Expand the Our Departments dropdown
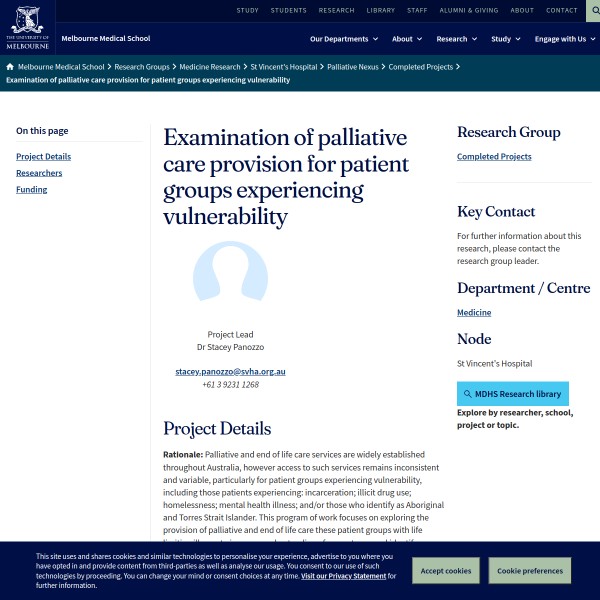Image resolution: width=600 pixels, height=600 pixels. pyautogui.click(x=344, y=39)
